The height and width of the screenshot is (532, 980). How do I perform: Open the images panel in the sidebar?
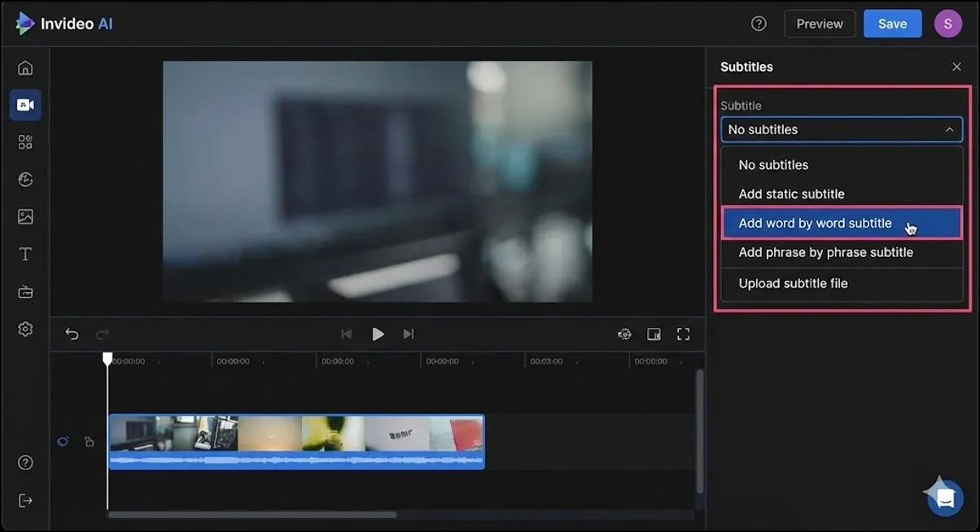coord(24,216)
